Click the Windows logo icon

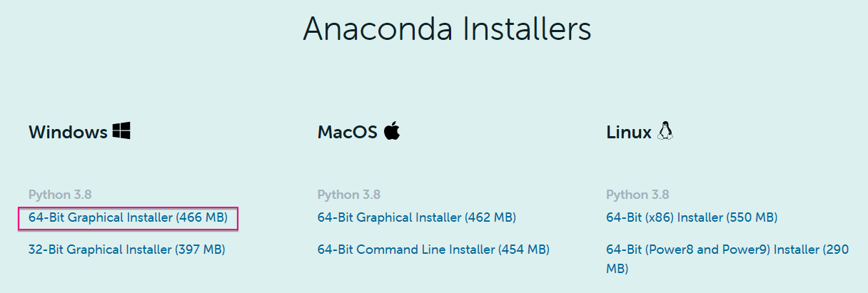click(x=121, y=131)
